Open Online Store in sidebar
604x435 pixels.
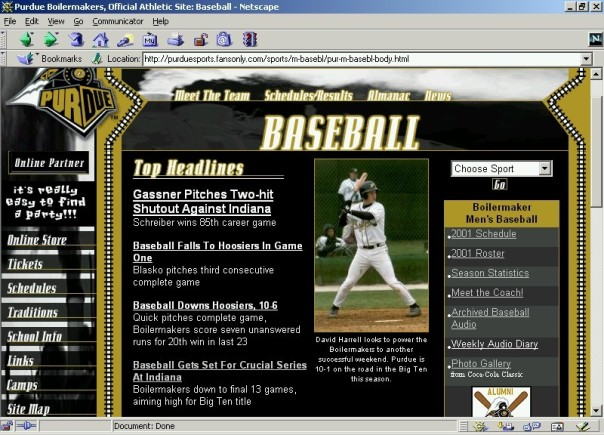tap(37, 240)
